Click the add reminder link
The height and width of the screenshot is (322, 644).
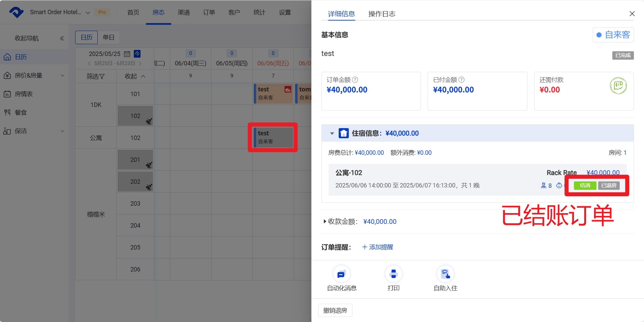[377, 247]
